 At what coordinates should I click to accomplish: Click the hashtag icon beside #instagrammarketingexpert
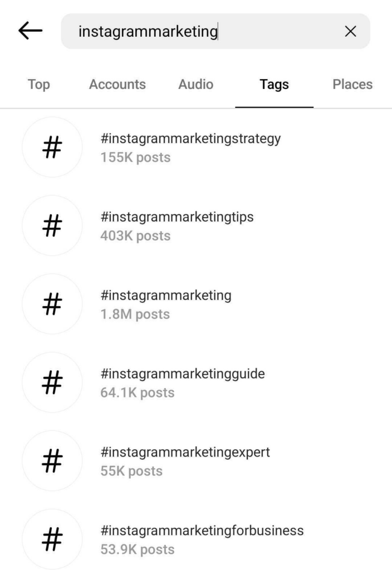pyautogui.click(x=52, y=460)
